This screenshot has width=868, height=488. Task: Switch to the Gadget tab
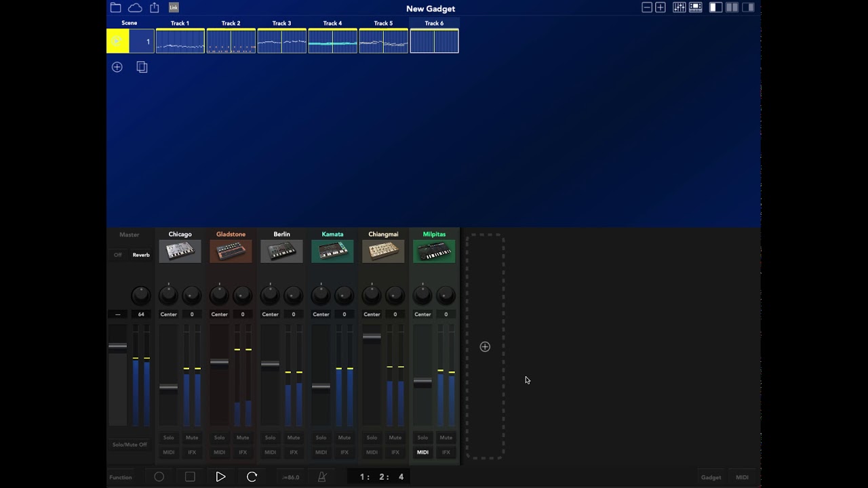(x=711, y=477)
